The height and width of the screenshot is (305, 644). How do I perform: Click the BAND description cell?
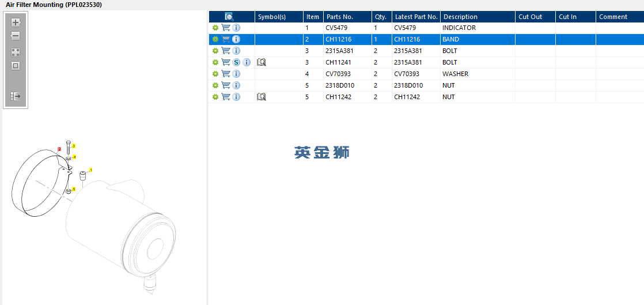[x=478, y=39]
